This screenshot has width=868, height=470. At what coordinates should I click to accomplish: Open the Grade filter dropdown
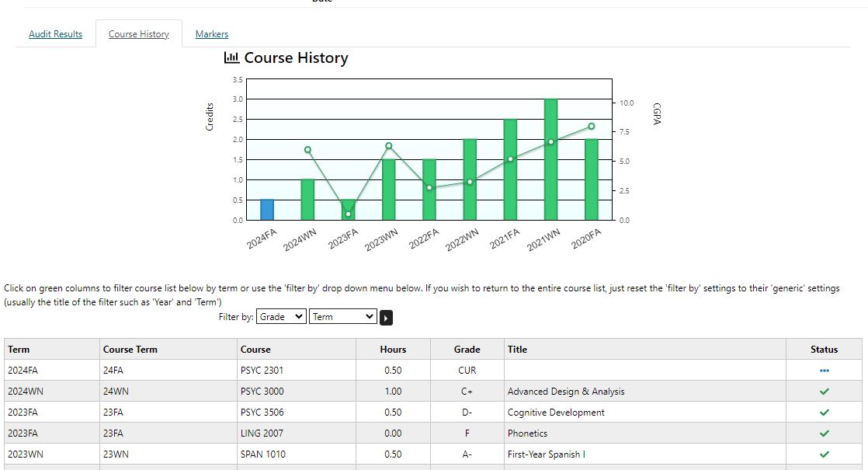click(281, 317)
